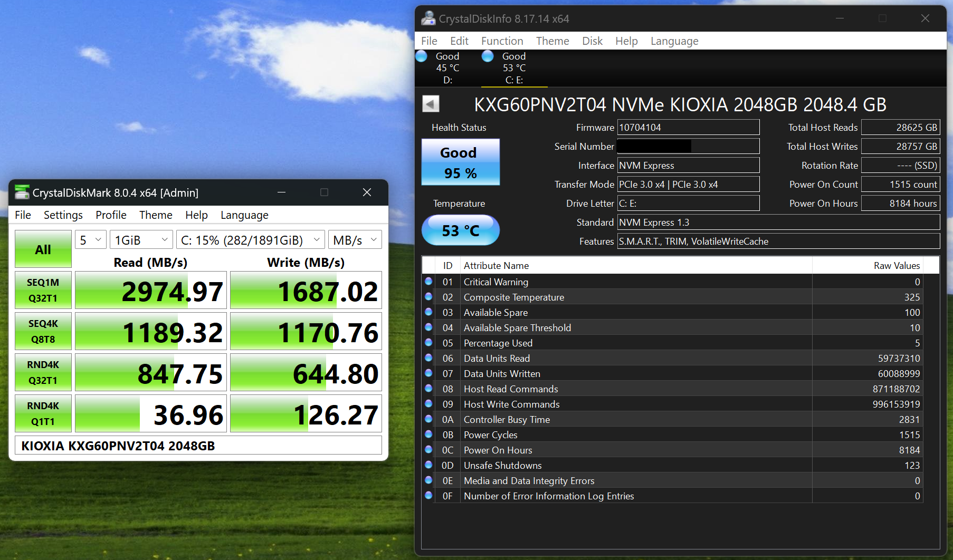Image resolution: width=953 pixels, height=560 pixels.
Task: Click status dot next to Data Units Written
Action: (x=428, y=373)
